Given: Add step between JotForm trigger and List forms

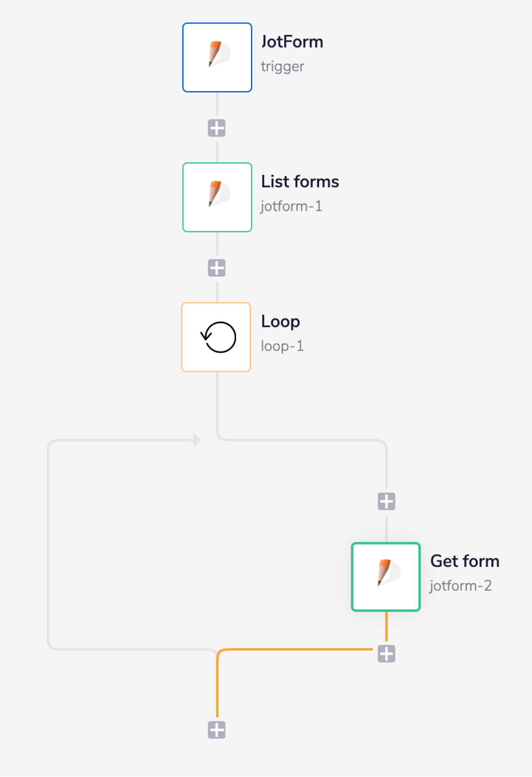Looking at the screenshot, I should 217,128.
